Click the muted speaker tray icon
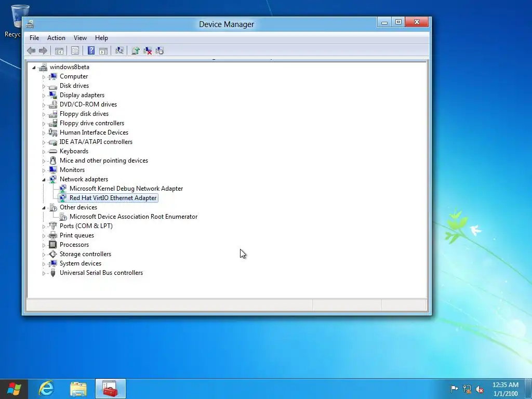 coord(480,389)
